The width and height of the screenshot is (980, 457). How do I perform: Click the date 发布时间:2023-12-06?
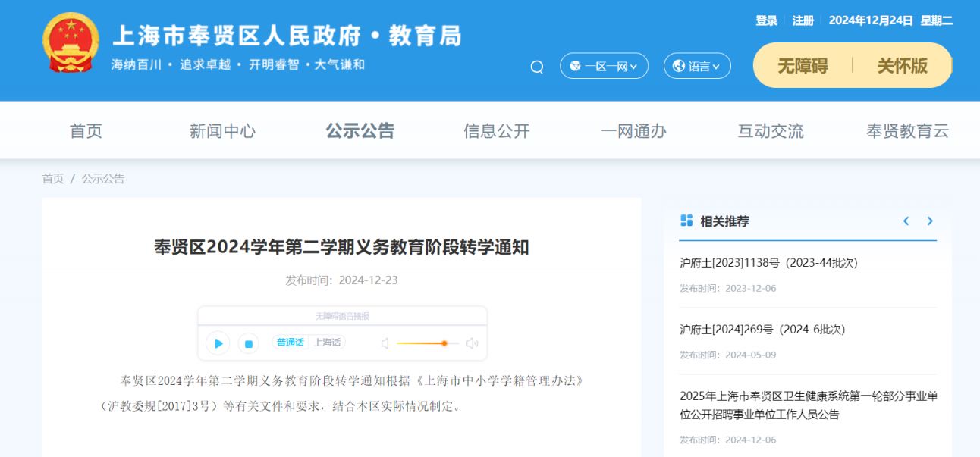coord(727,289)
